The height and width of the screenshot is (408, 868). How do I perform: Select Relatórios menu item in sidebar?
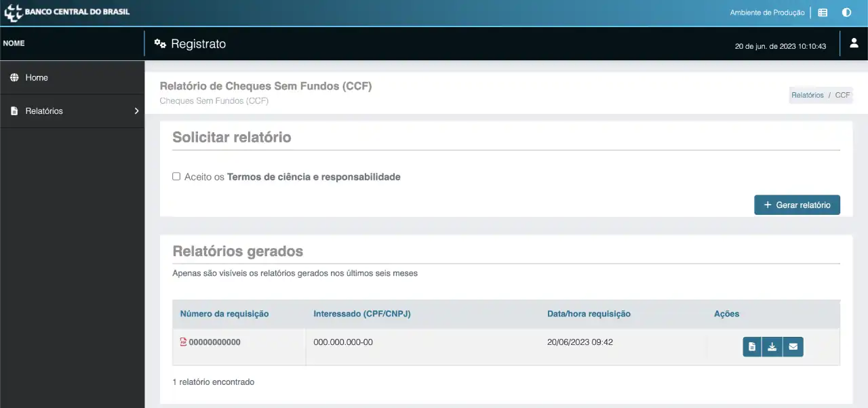click(44, 111)
